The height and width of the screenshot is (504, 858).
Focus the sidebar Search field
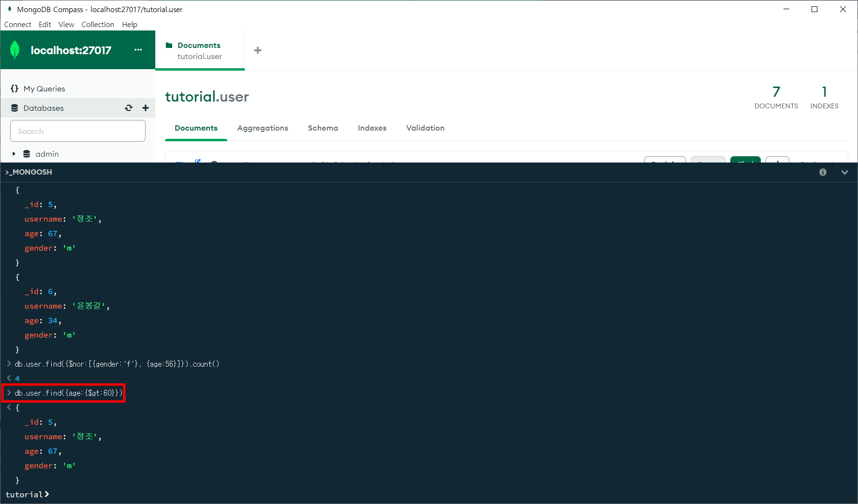(x=78, y=131)
